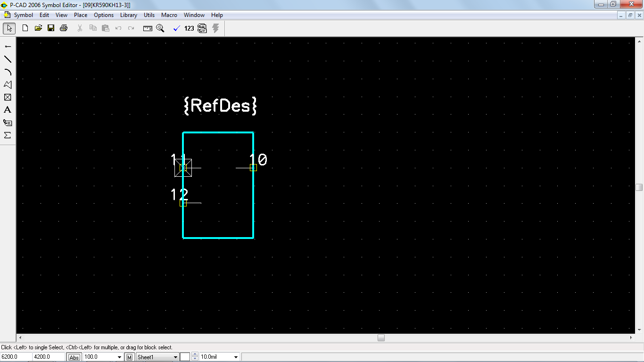Click the Copy icon
644x362 pixels.
[93, 28]
